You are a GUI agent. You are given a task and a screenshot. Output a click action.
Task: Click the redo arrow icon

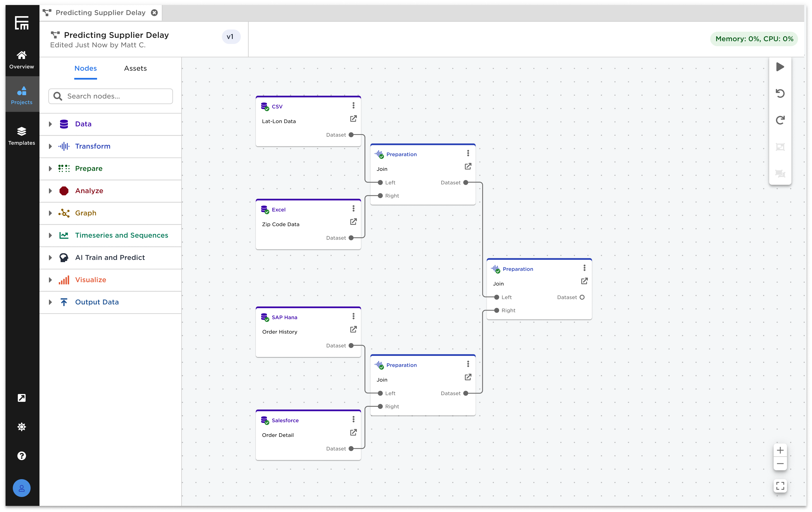[x=780, y=120]
